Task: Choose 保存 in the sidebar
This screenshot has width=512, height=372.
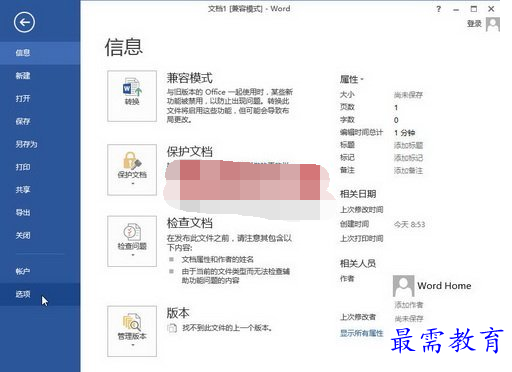Action: (x=40, y=121)
